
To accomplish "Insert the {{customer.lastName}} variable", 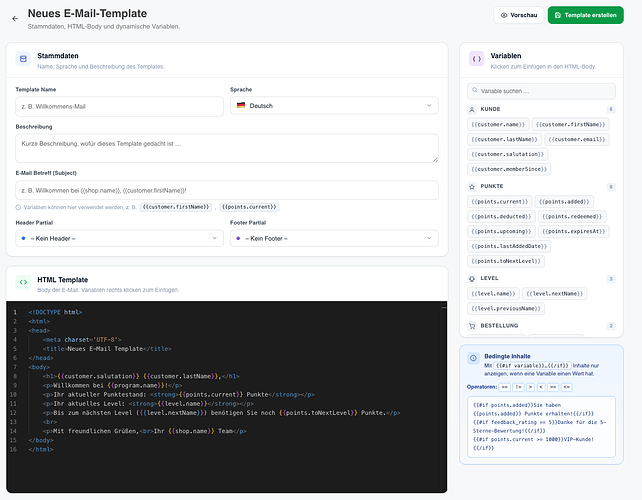I will click(x=504, y=139).
